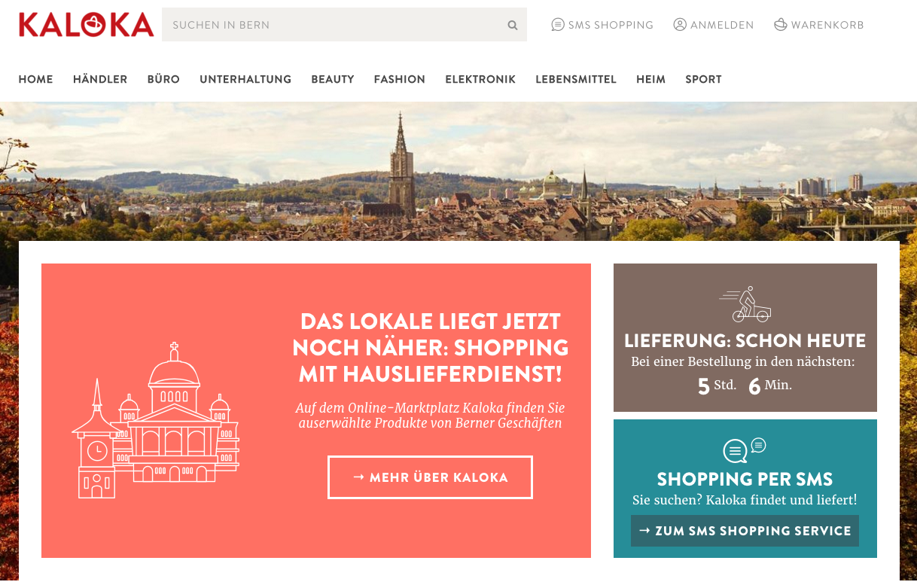
Task: Click the Anmelden user profile icon
Action: point(680,25)
